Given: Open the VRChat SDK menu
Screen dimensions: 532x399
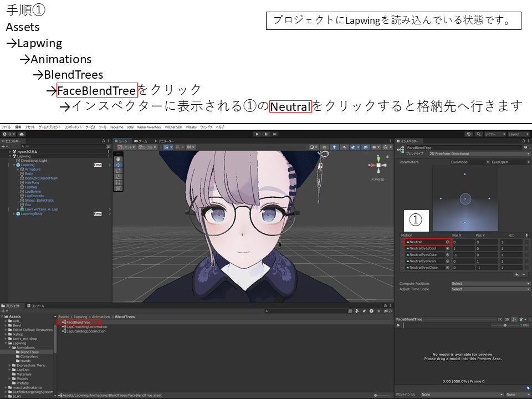Looking at the screenshot, I should [173, 127].
